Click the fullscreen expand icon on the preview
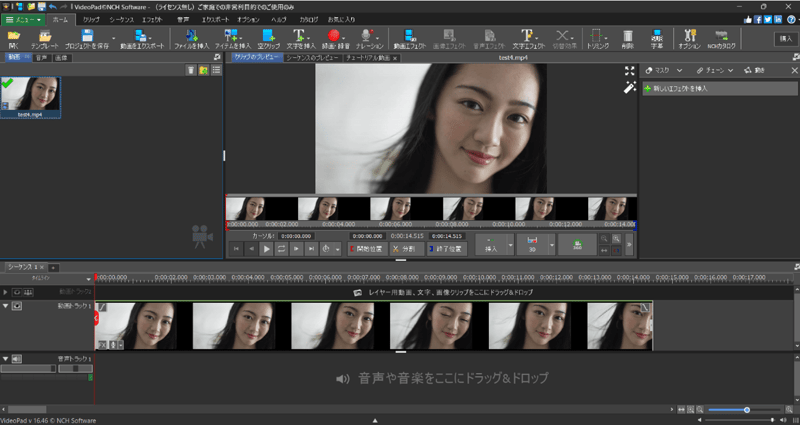The image size is (800, 425). point(629,71)
